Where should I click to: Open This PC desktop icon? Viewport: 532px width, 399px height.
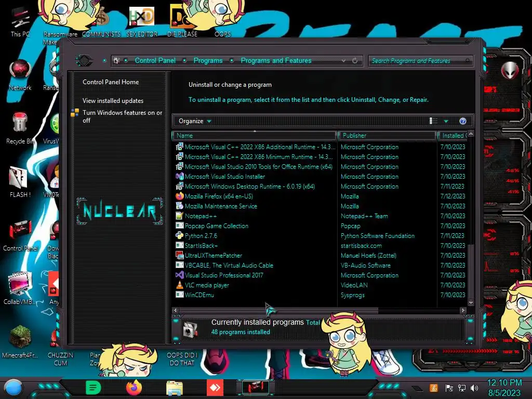(20, 22)
